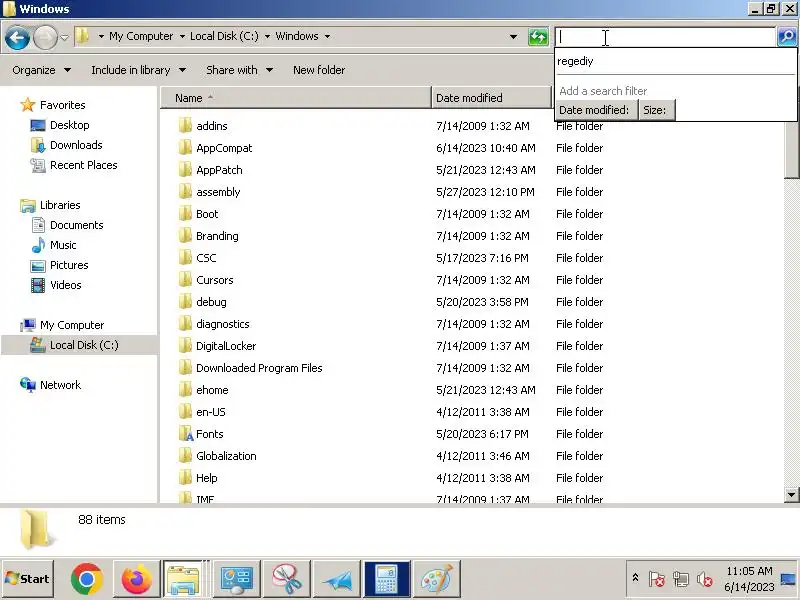Open the Calculator taskbar icon
The height and width of the screenshot is (600, 800).
click(387, 579)
